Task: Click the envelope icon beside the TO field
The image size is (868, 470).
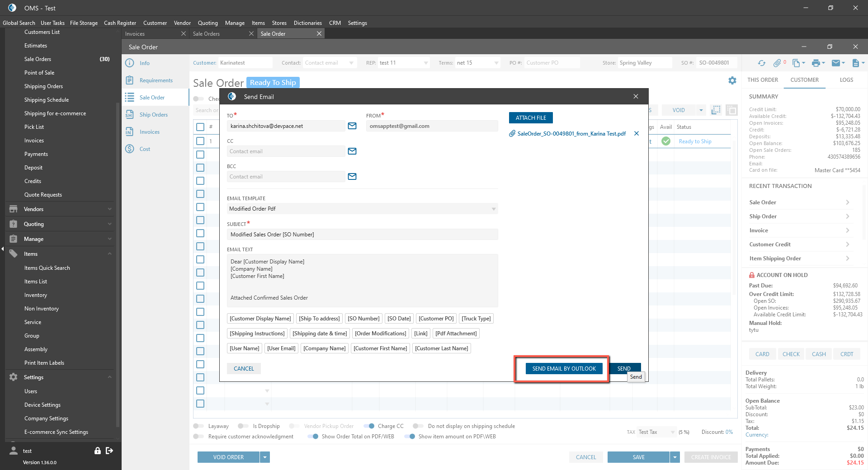Action: (x=352, y=126)
